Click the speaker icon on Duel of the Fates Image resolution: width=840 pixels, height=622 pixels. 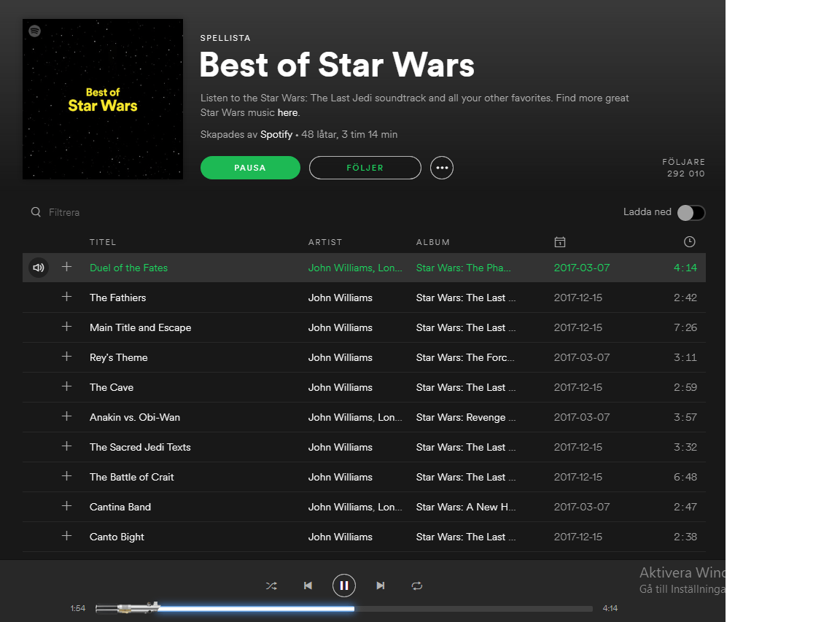[38, 268]
